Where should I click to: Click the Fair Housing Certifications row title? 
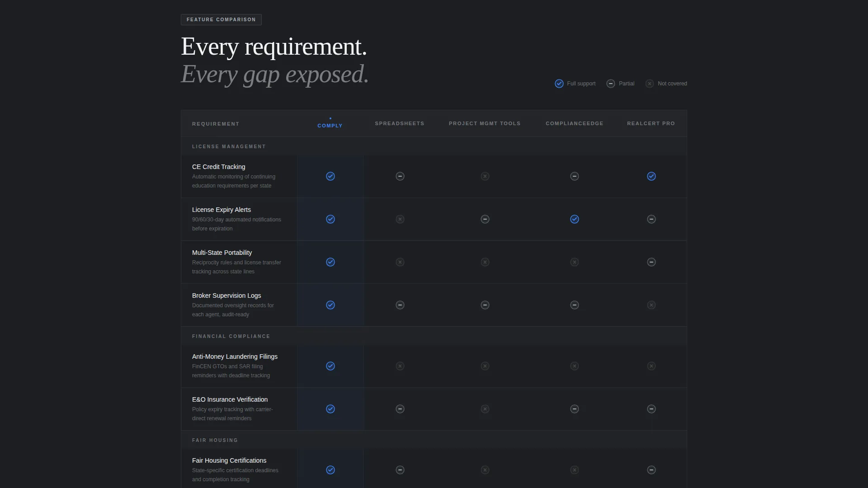point(229,460)
